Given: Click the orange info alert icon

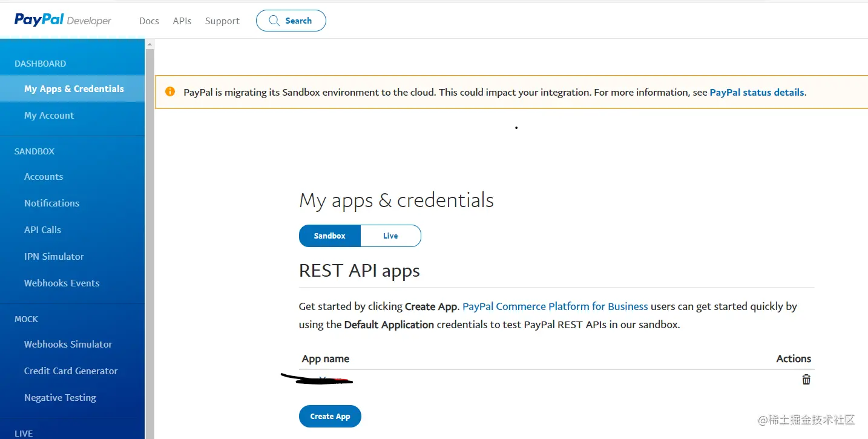Looking at the screenshot, I should [x=171, y=92].
